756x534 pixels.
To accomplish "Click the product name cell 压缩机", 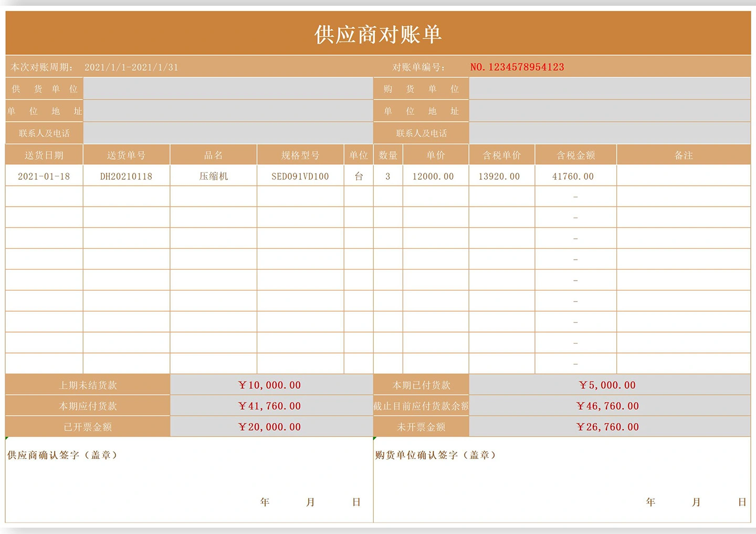I will 214,176.
